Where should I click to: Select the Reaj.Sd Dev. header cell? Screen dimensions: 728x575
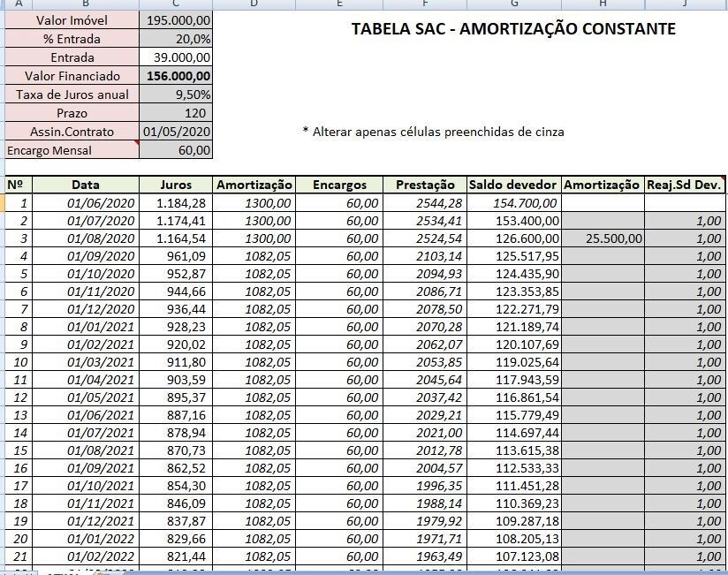click(x=685, y=185)
